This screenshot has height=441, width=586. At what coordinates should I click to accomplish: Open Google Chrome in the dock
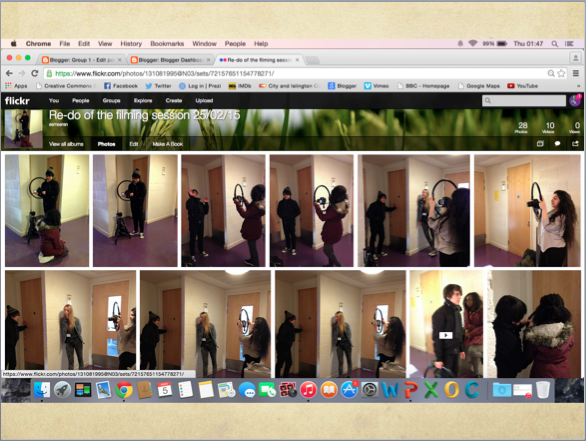(x=124, y=390)
